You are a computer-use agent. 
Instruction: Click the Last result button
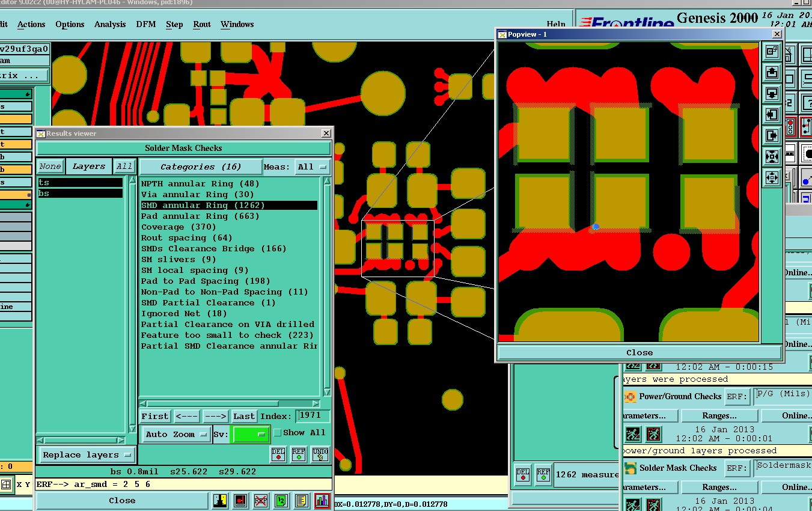click(244, 416)
